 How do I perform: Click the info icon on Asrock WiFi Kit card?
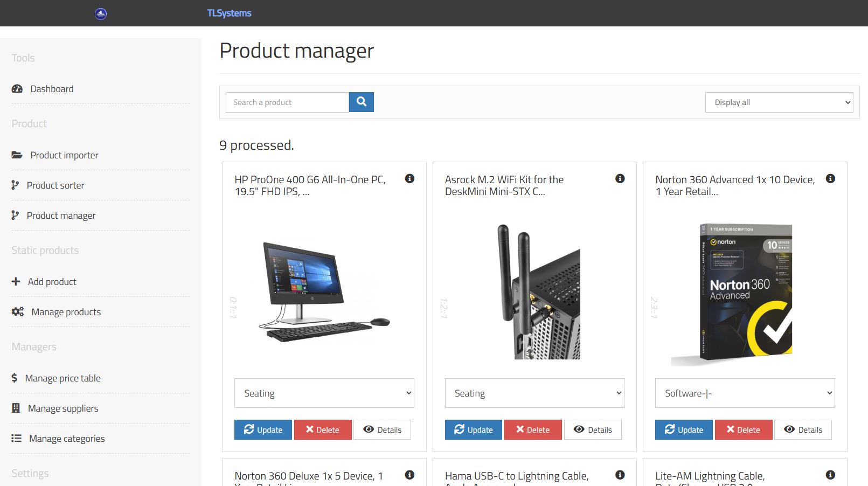[620, 178]
